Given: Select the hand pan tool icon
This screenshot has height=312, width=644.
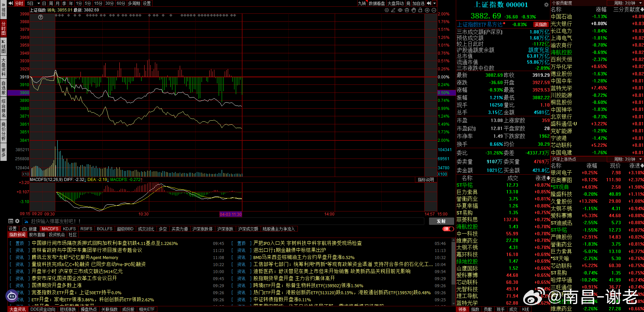Looking at the screenshot, I should coord(414,10).
